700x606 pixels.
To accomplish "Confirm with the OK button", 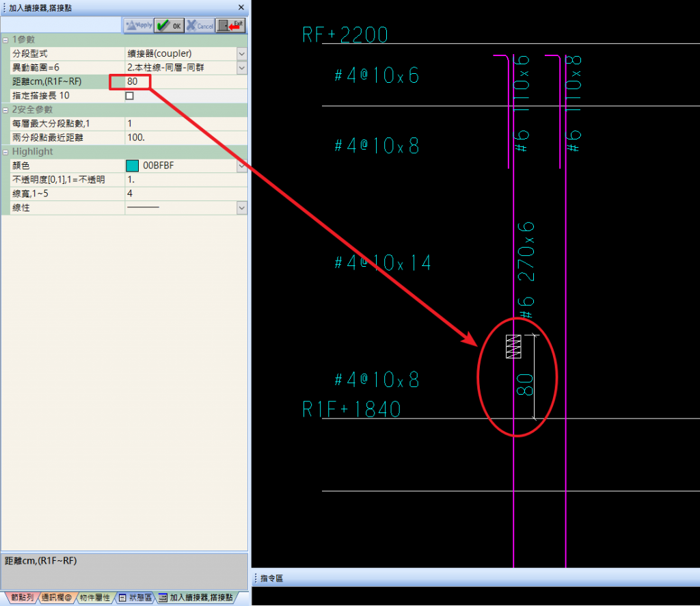I will 170,25.
